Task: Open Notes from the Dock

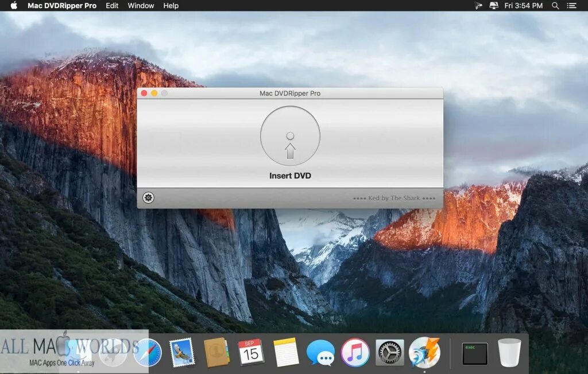Action: click(286, 352)
